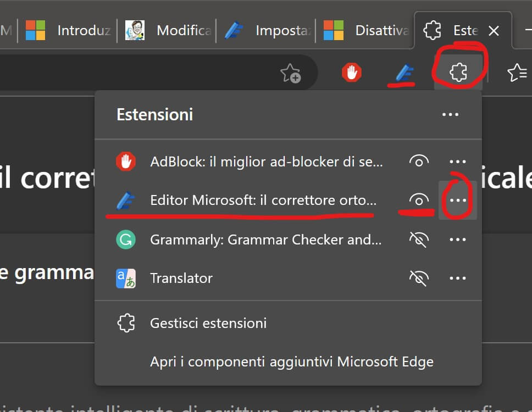
Task: Click the Microsoft Editor toolbar icon
Action: coord(404,73)
